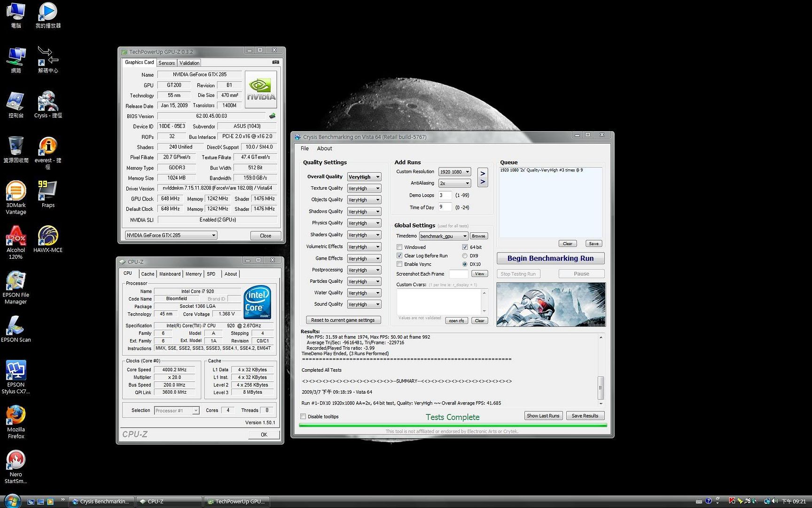This screenshot has height=508, width=812.
Task: Uncheck Clear Log Before Run
Action: pyautogui.click(x=399, y=255)
